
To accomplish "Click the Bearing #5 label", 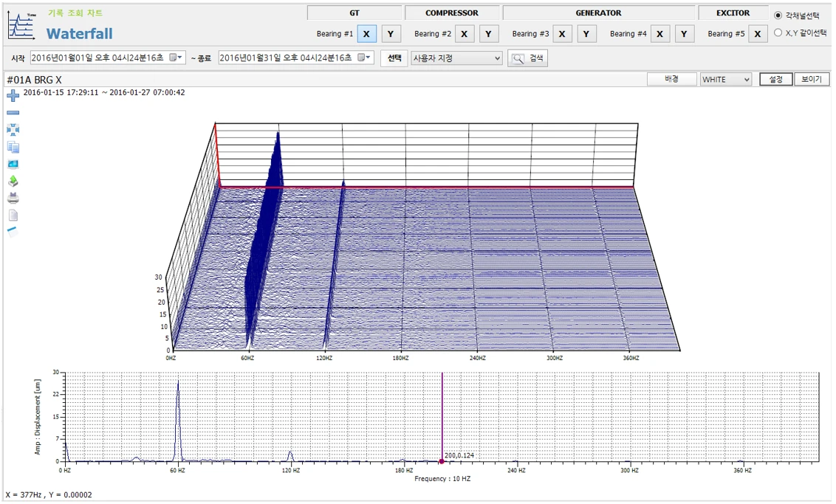I will click(726, 34).
